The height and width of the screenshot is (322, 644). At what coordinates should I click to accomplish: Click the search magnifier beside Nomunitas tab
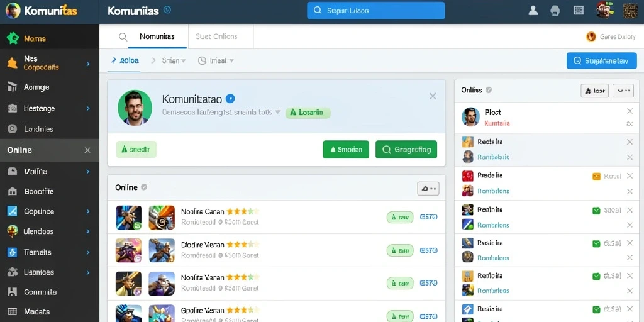[x=123, y=36]
